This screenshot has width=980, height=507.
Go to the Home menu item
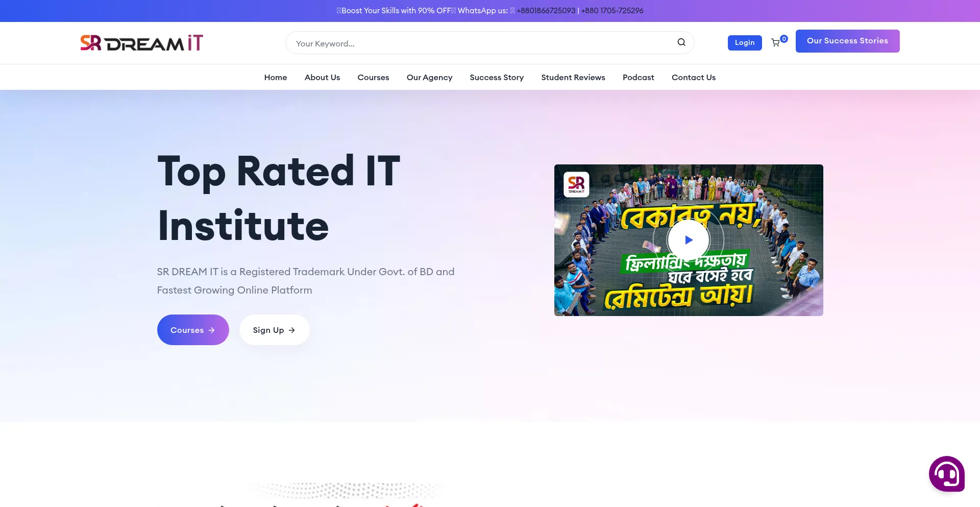pyautogui.click(x=275, y=78)
